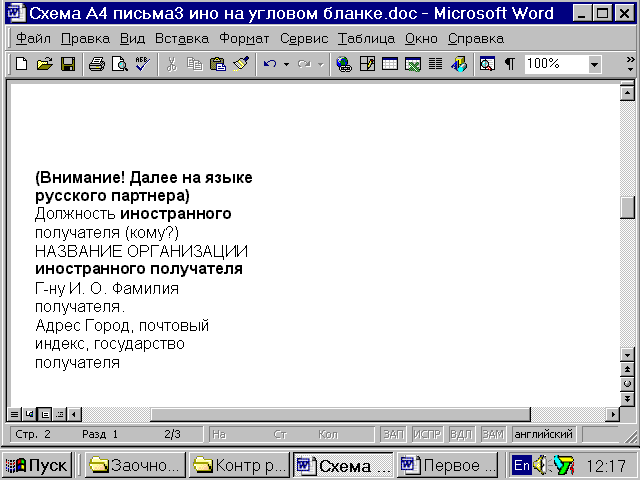Switch to Normal view button
The height and width of the screenshot is (480, 640).
[14, 415]
